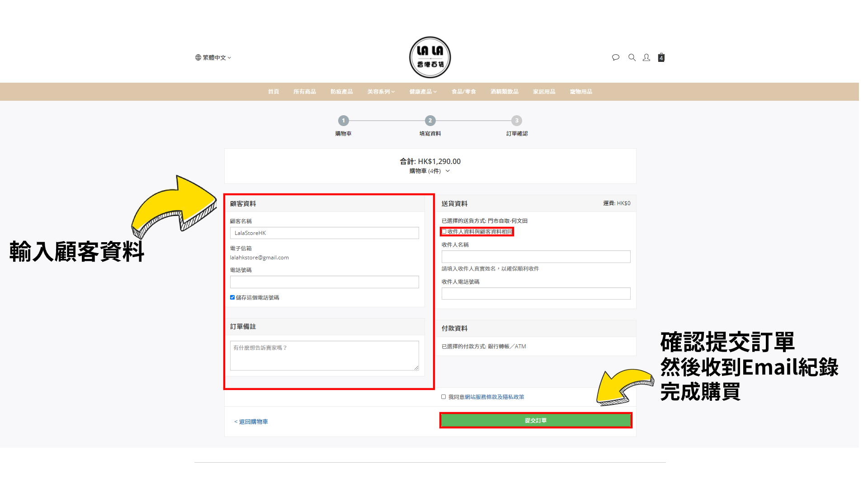Select step 1 購物車 circle
The height and width of the screenshot is (488, 868).
(x=343, y=121)
